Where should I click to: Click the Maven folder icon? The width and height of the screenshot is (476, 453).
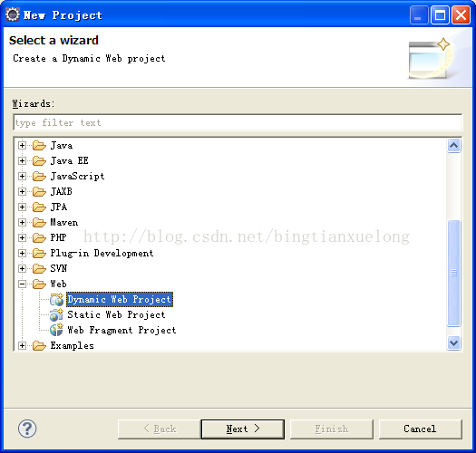click(39, 222)
